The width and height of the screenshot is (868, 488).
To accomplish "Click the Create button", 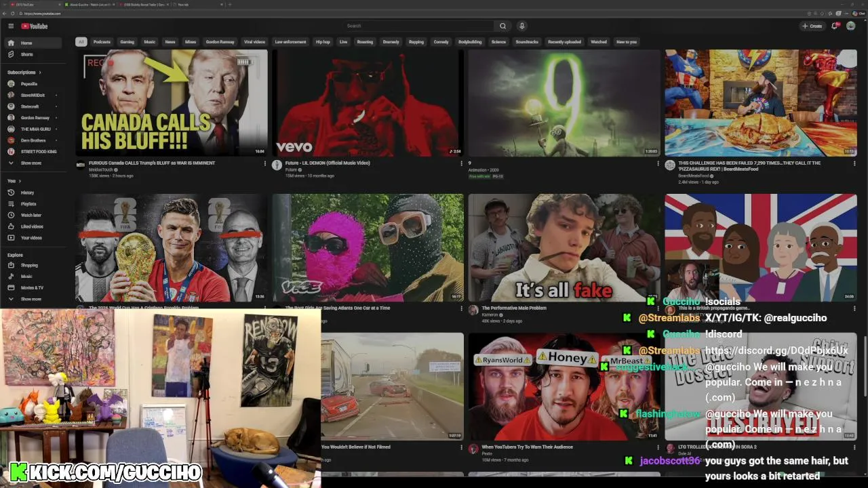I will click(812, 26).
